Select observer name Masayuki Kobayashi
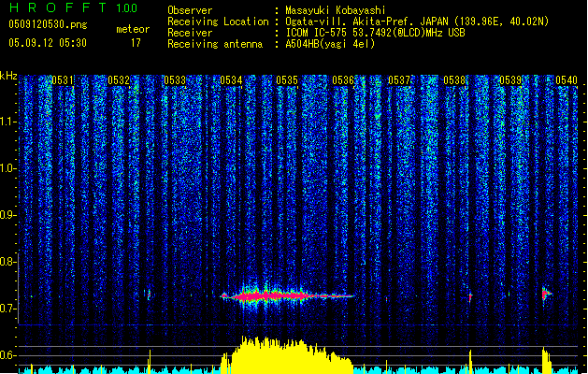The image size is (588, 374). click(x=335, y=10)
